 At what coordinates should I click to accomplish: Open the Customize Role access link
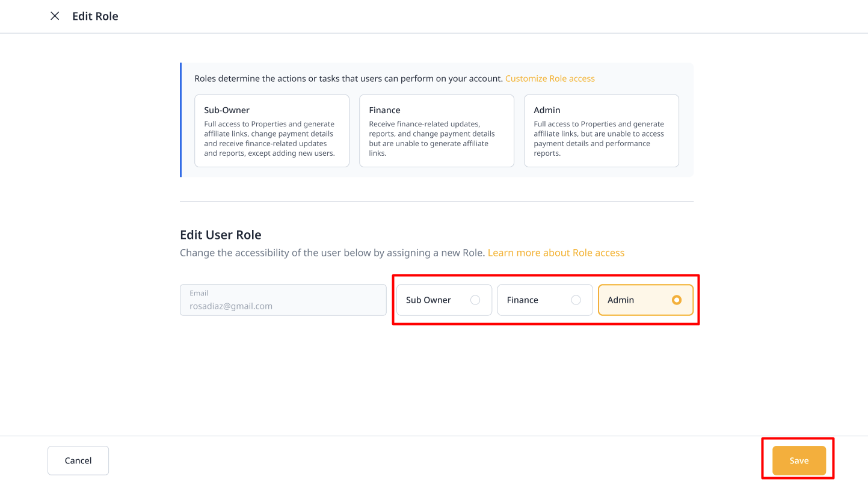click(x=550, y=79)
